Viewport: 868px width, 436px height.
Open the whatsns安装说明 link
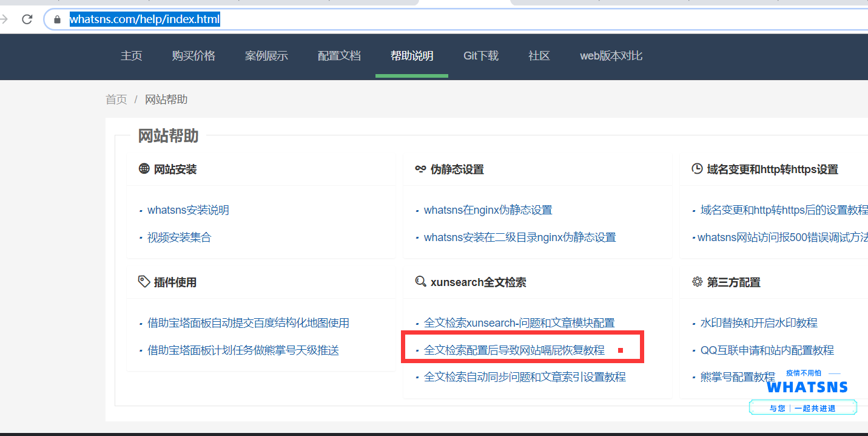(x=188, y=210)
